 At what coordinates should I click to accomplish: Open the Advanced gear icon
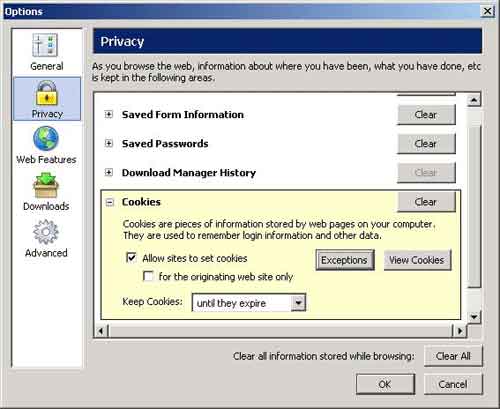(x=46, y=232)
